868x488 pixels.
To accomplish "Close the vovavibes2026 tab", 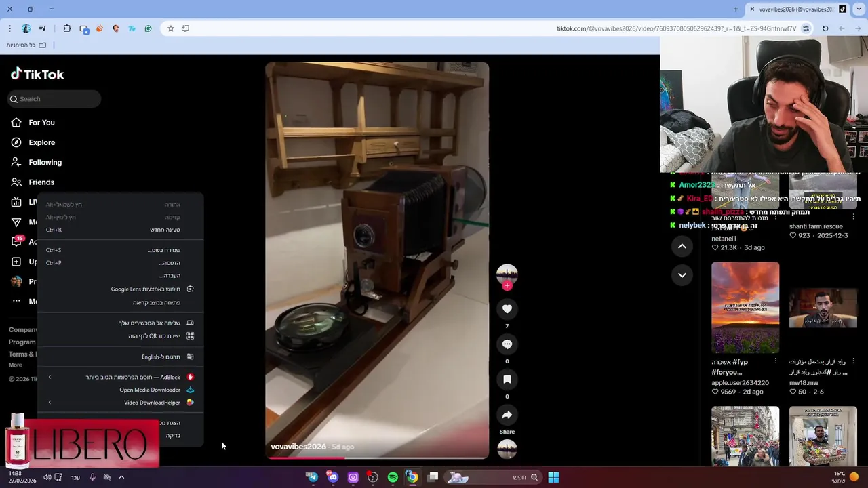I will [752, 9].
